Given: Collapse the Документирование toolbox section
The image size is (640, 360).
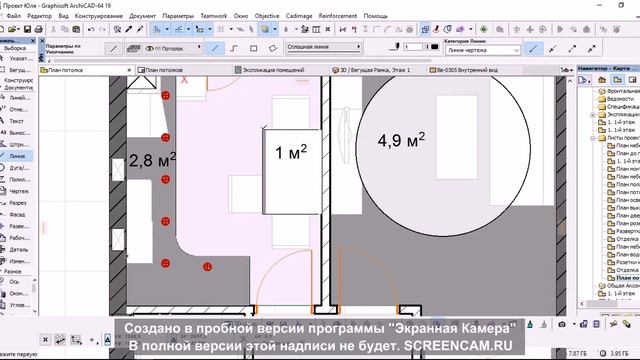Looking at the screenshot, I should click(16, 87).
